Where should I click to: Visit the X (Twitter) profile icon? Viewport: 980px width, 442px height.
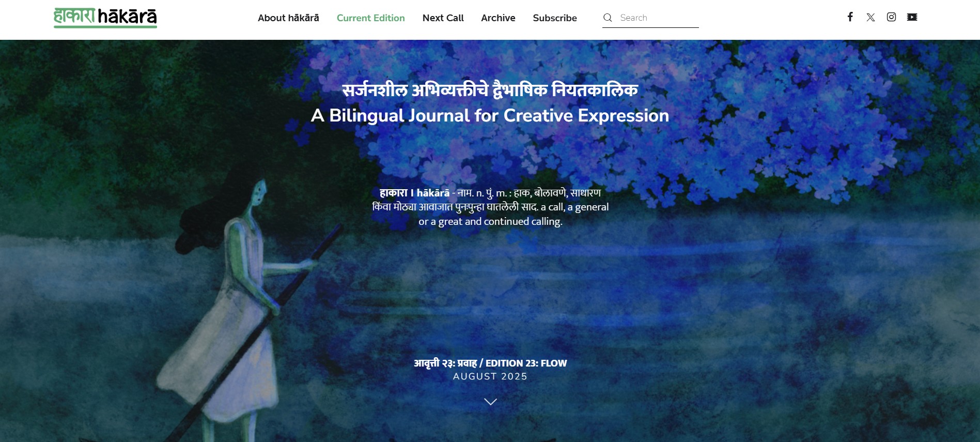[x=870, y=17]
